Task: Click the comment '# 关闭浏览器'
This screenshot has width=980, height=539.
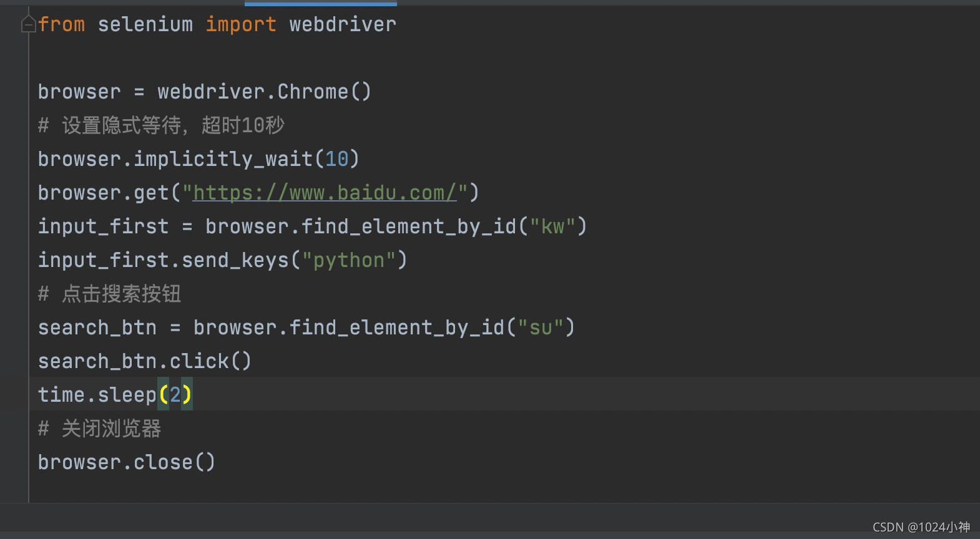Action: tap(99, 429)
